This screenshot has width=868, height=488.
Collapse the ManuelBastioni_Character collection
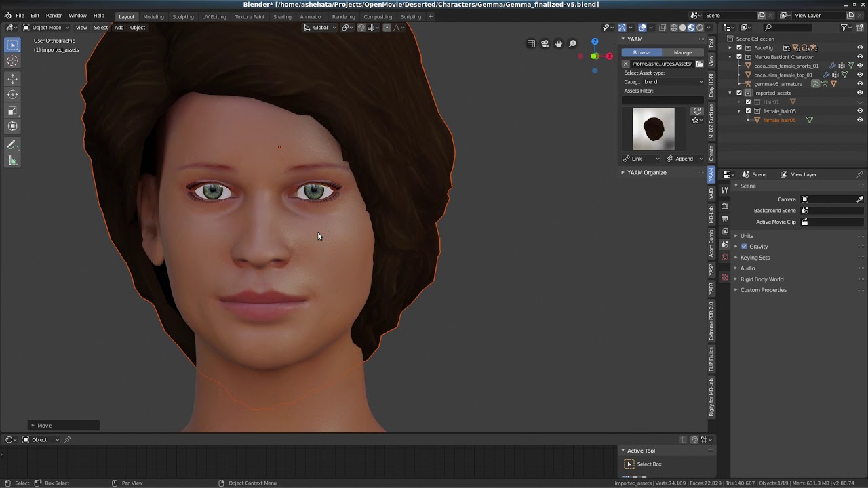tap(730, 57)
